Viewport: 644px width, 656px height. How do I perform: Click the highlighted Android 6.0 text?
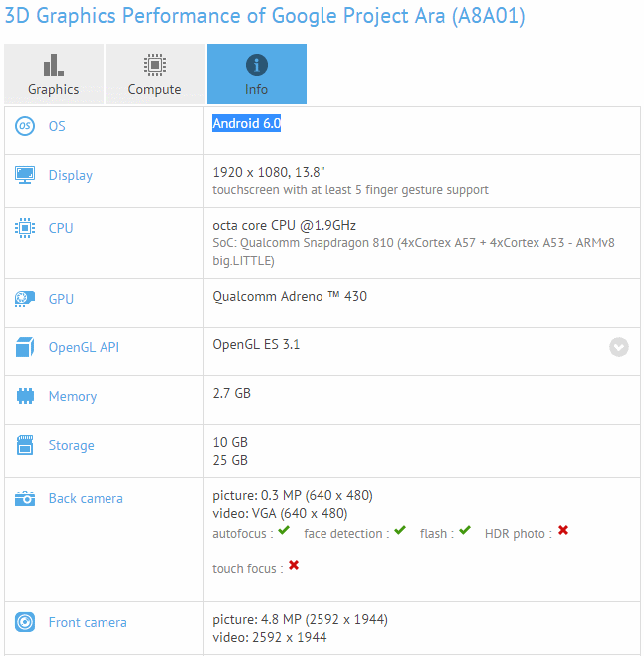[x=247, y=123]
